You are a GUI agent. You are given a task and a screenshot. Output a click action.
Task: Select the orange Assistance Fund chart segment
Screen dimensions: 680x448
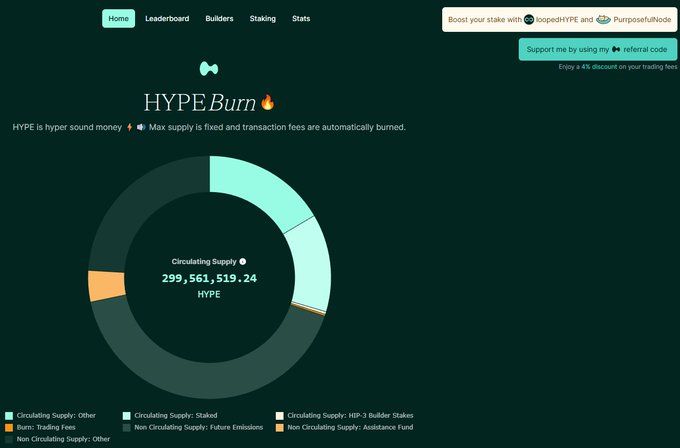pos(106,285)
